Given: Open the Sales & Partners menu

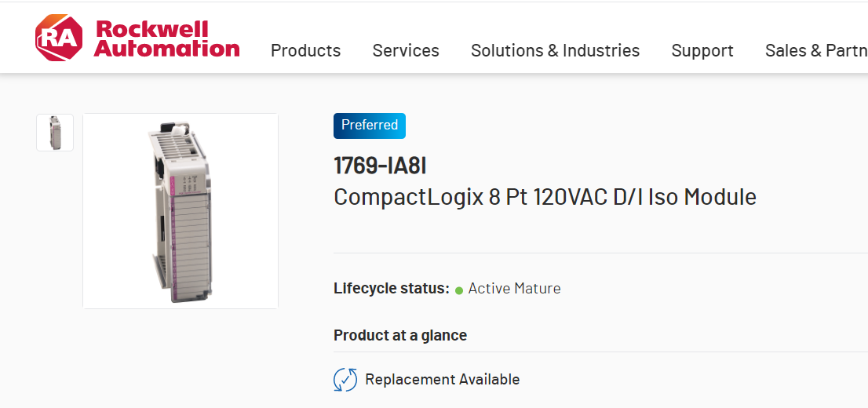Looking at the screenshot, I should [815, 50].
